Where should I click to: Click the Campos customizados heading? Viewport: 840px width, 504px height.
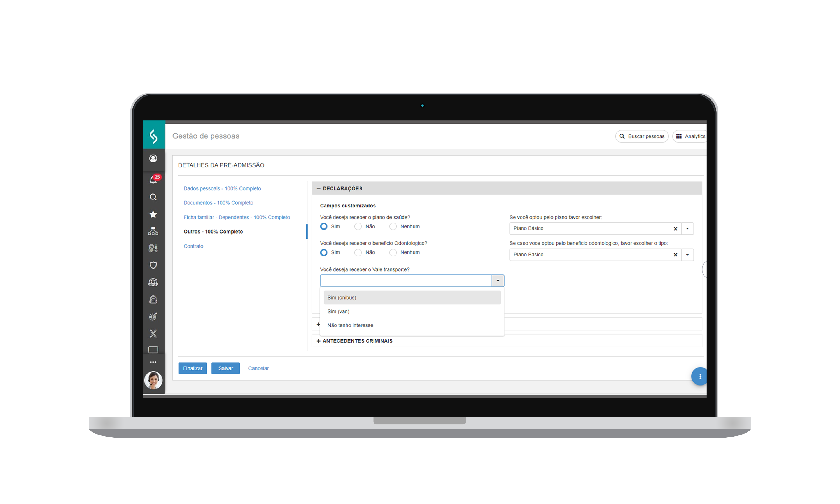348,206
